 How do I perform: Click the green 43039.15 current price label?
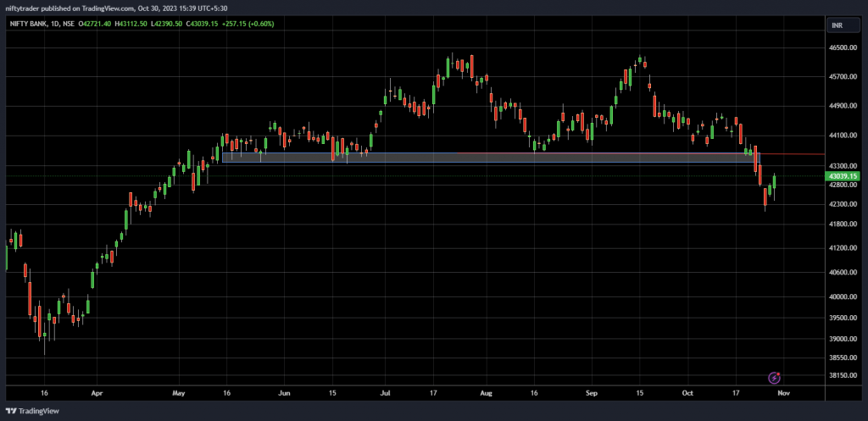(843, 176)
